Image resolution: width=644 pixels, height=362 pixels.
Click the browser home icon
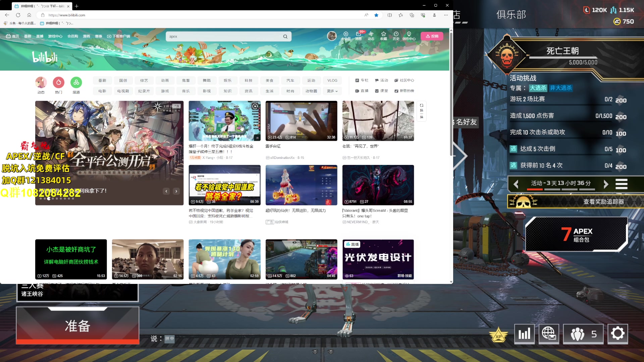[29, 15]
